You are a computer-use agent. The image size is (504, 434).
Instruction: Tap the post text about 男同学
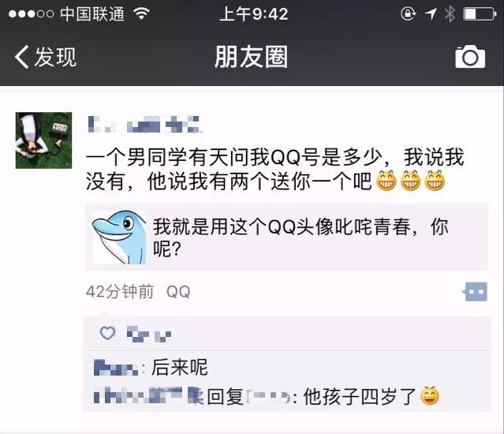point(275,169)
